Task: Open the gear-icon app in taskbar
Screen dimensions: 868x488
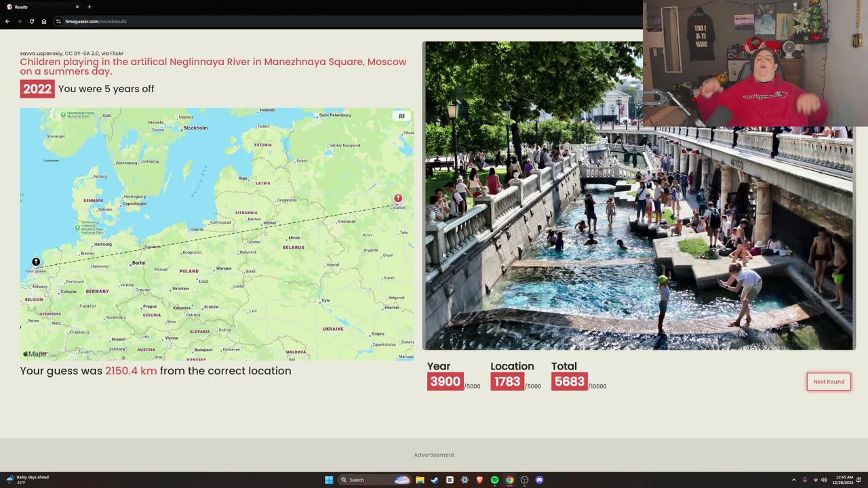Action: [465, 480]
